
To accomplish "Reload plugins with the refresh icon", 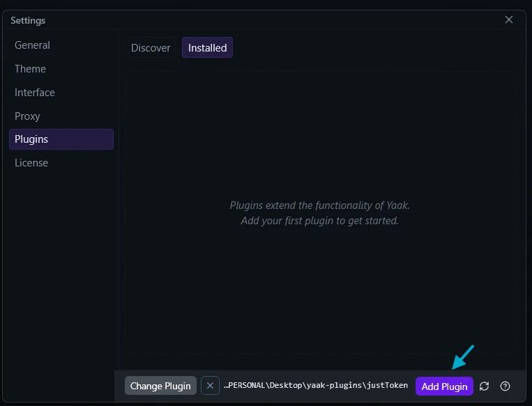I will (484, 386).
